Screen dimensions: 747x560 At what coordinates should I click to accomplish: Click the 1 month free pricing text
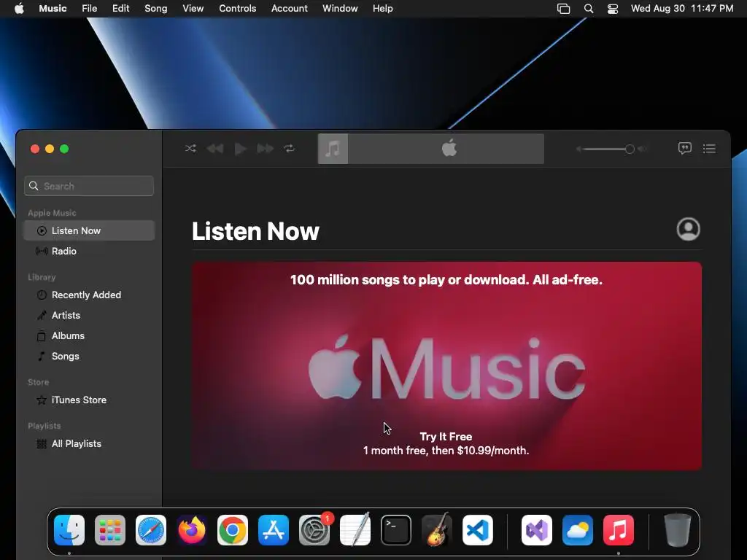coord(446,451)
